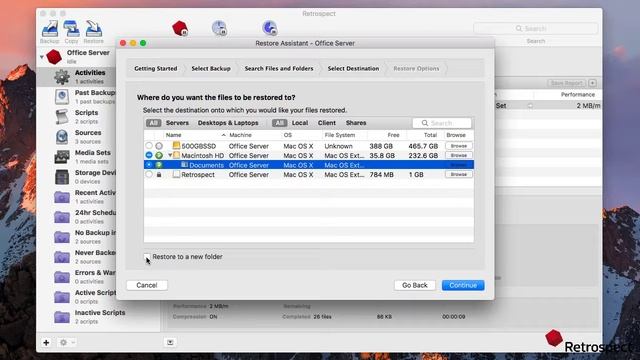Select the Macintosh HD radio button

pos(149,155)
